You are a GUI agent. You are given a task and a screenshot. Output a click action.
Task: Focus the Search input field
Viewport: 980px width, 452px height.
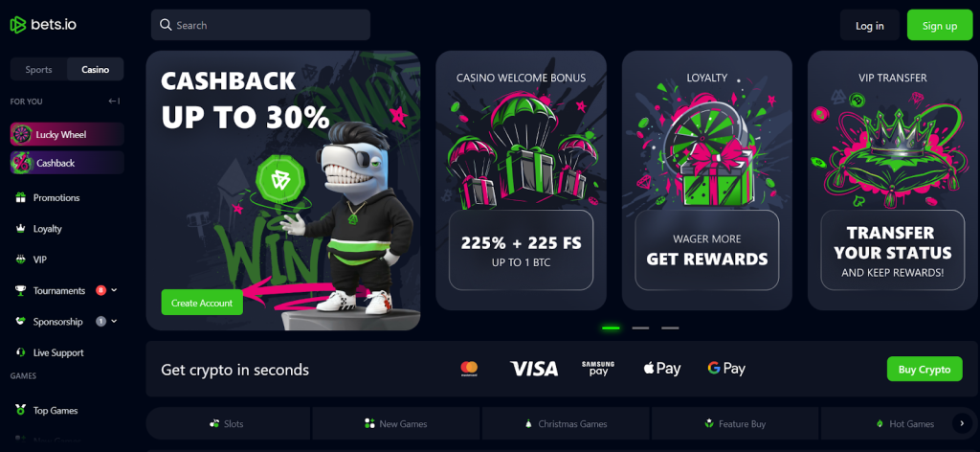click(260, 25)
